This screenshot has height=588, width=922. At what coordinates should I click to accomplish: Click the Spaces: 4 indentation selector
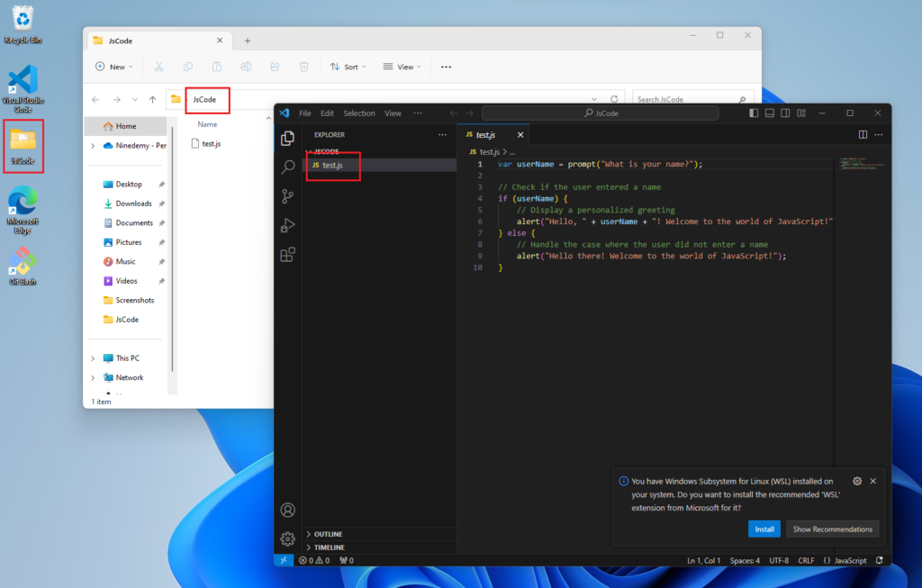[745, 560]
